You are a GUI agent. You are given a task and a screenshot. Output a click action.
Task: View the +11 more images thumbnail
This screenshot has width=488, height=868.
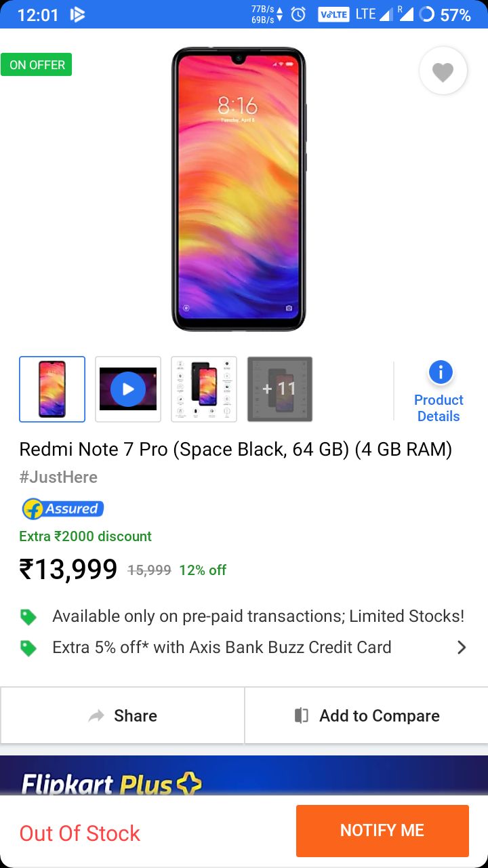280,389
